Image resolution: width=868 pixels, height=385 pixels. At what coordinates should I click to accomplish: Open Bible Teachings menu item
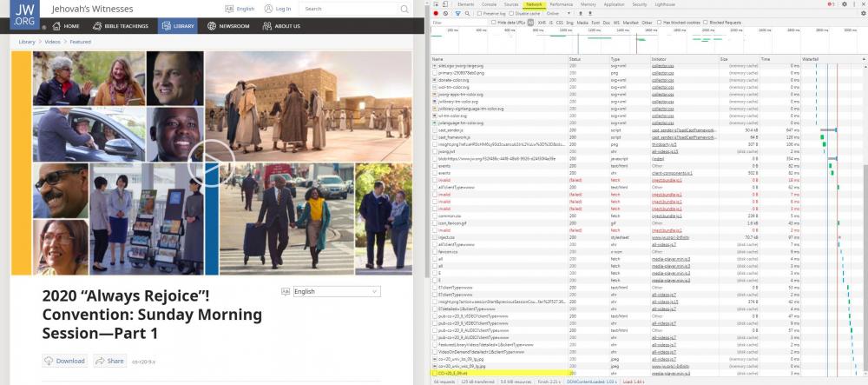pos(122,26)
